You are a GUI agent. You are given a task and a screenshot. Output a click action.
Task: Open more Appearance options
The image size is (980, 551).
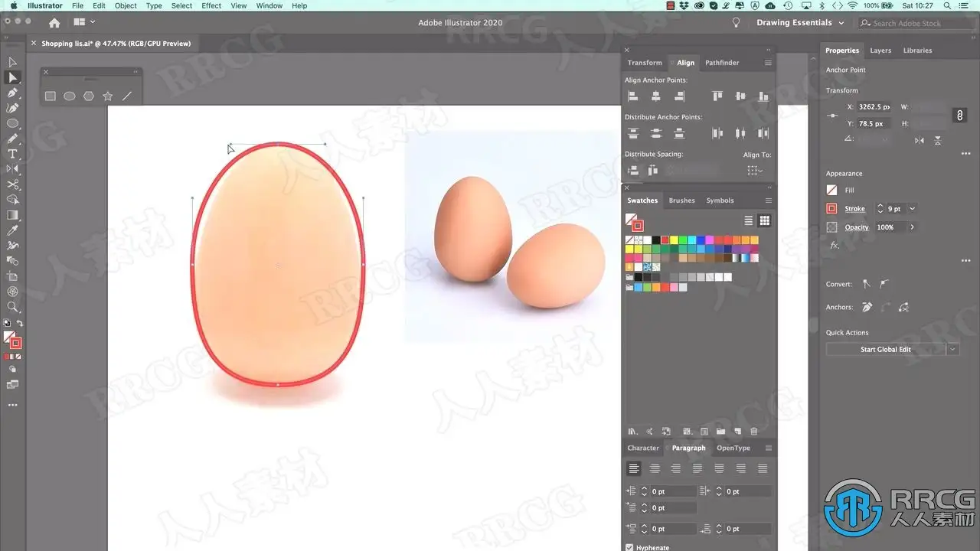click(x=965, y=261)
